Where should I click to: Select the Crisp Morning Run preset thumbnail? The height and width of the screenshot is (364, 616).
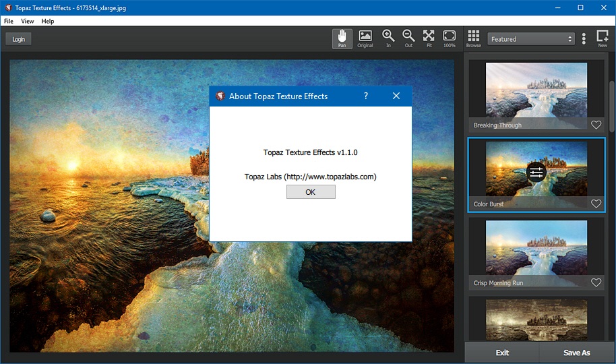[536, 253]
